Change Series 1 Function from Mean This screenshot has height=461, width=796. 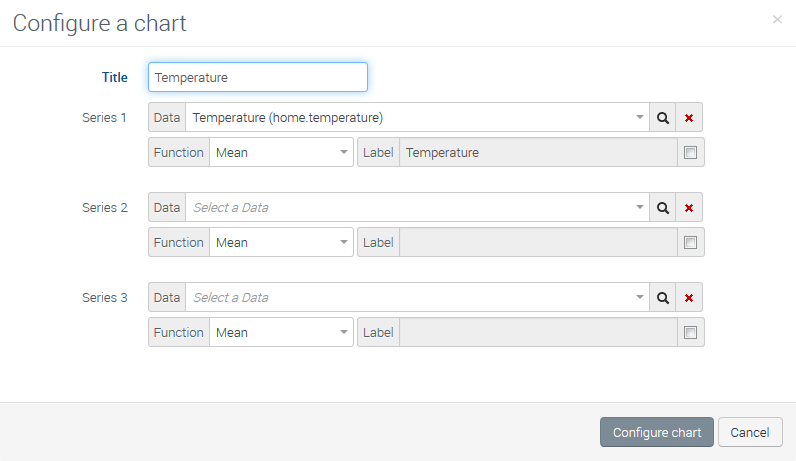coord(280,153)
